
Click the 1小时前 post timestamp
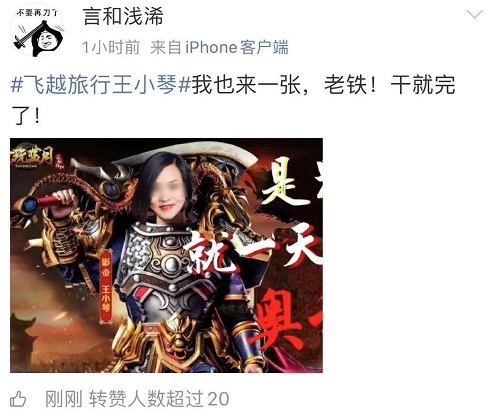click(x=111, y=47)
